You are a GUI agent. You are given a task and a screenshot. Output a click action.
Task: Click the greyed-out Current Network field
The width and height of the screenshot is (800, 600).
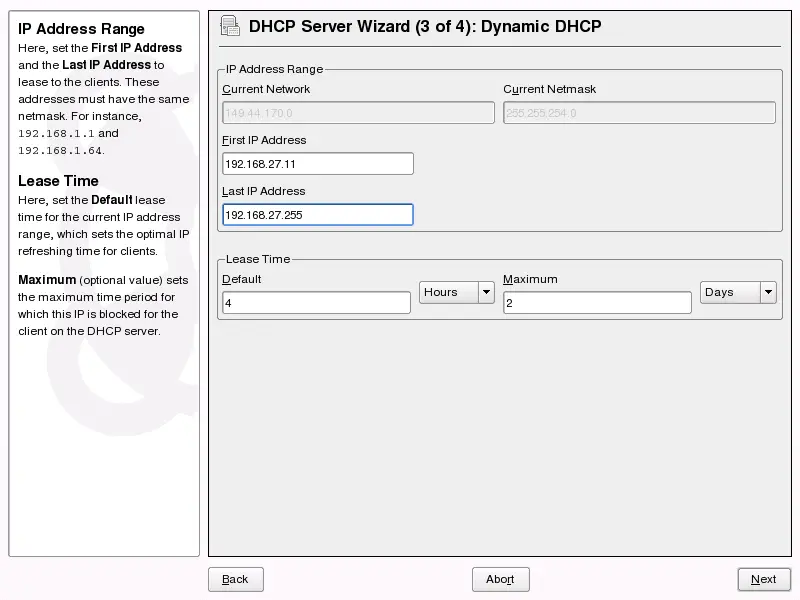tap(358, 113)
